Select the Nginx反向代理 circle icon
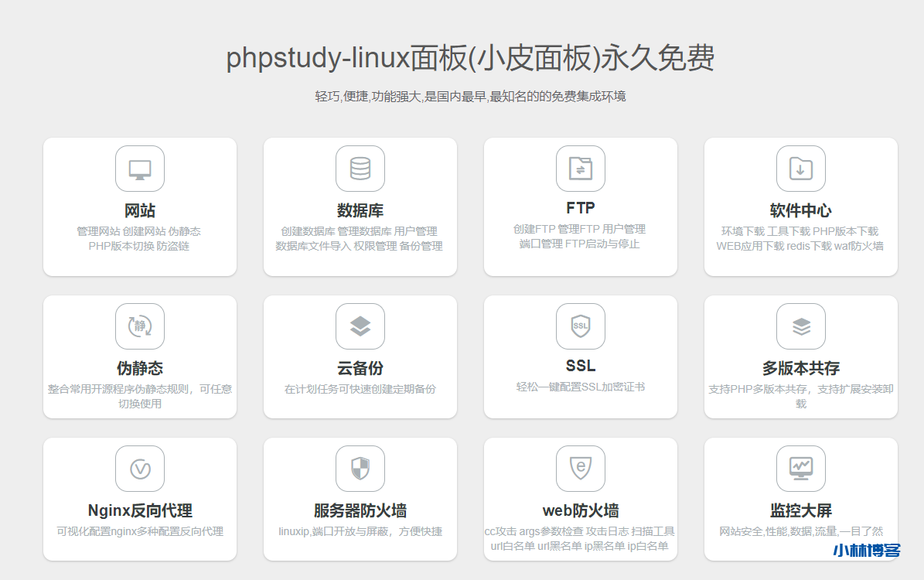924x580 pixels. [139, 469]
